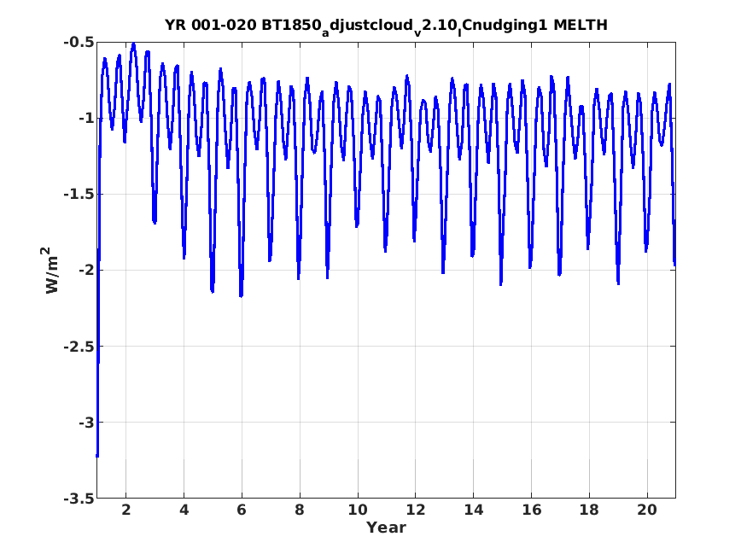Click the Year x-axis label
Viewport: 747px width, 560px height.
click(x=386, y=528)
